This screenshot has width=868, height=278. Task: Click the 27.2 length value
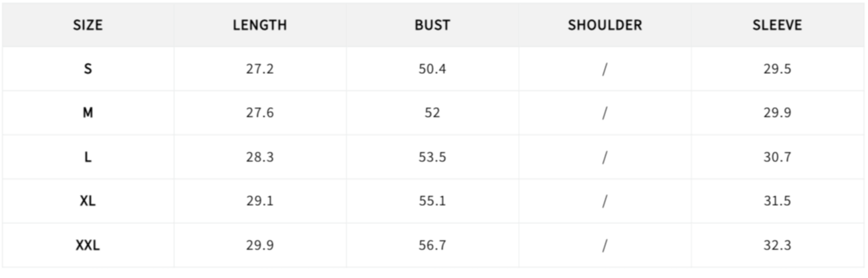(260, 69)
